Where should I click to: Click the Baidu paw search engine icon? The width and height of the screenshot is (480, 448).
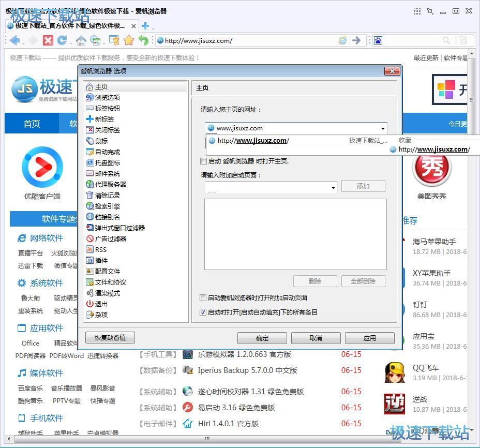click(378, 40)
